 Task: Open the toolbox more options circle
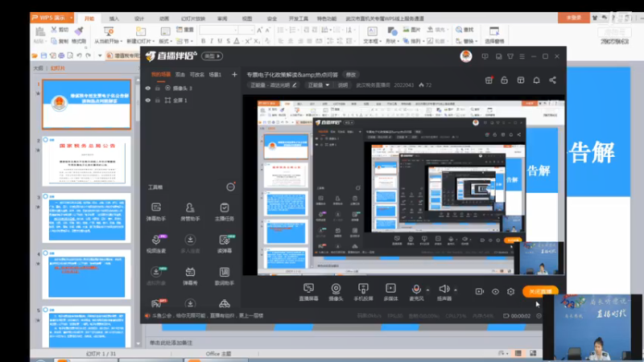coord(230,187)
